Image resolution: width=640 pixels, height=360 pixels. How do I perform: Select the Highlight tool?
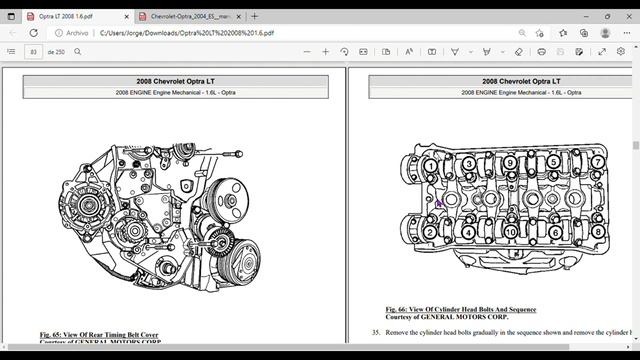coord(487,52)
